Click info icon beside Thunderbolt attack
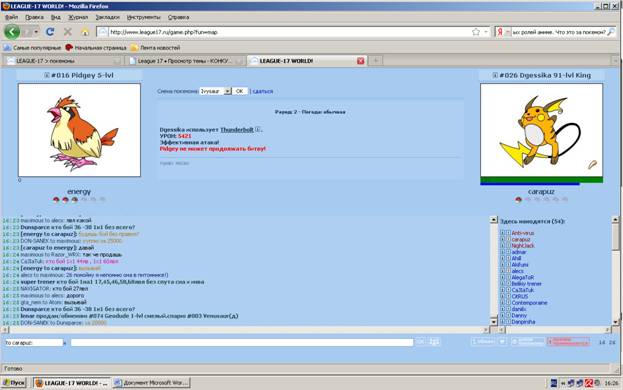623x390 pixels. coord(257,129)
